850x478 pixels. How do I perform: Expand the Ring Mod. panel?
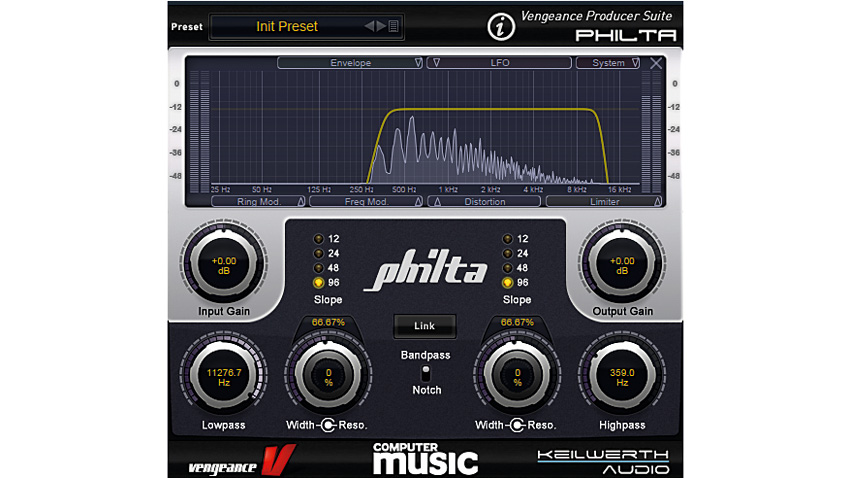pyautogui.click(x=259, y=202)
